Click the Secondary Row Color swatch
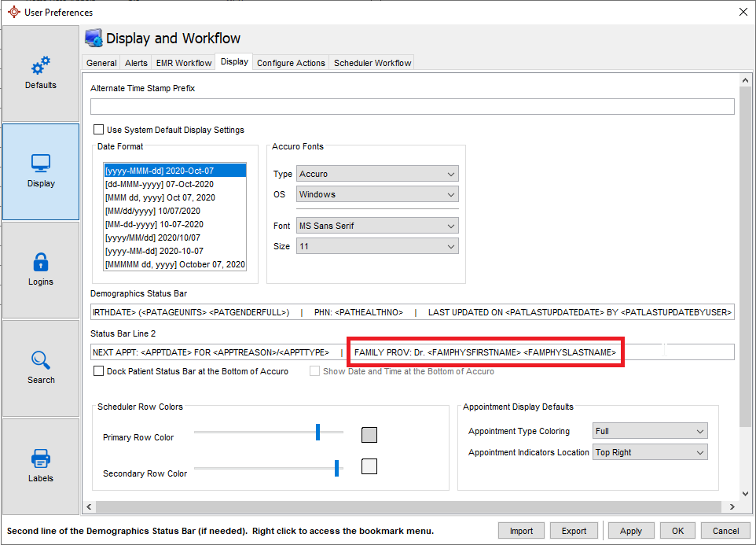 pos(369,466)
